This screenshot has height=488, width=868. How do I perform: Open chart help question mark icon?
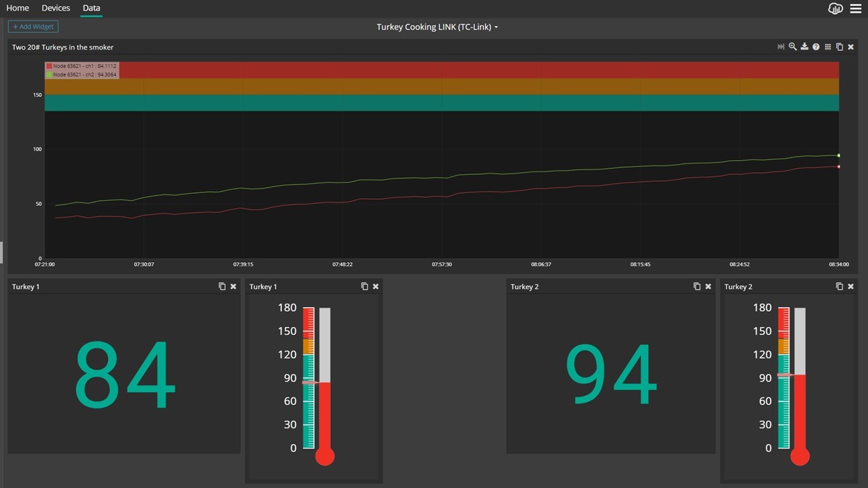(816, 47)
